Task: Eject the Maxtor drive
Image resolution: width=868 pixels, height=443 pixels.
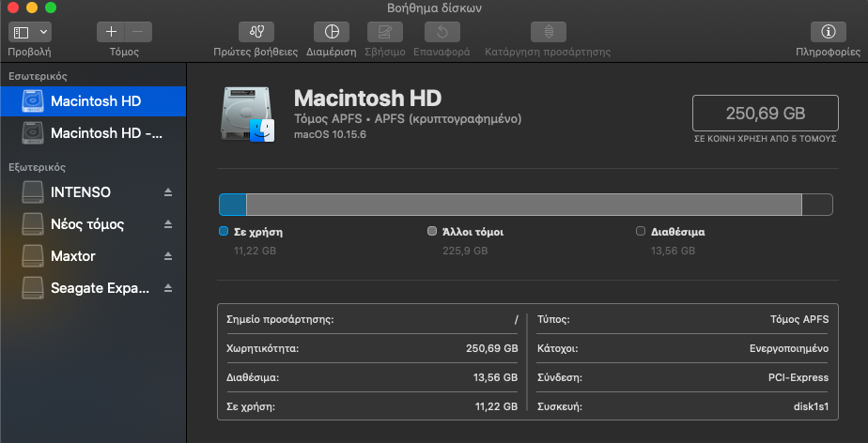Action: pyautogui.click(x=168, y=256)
